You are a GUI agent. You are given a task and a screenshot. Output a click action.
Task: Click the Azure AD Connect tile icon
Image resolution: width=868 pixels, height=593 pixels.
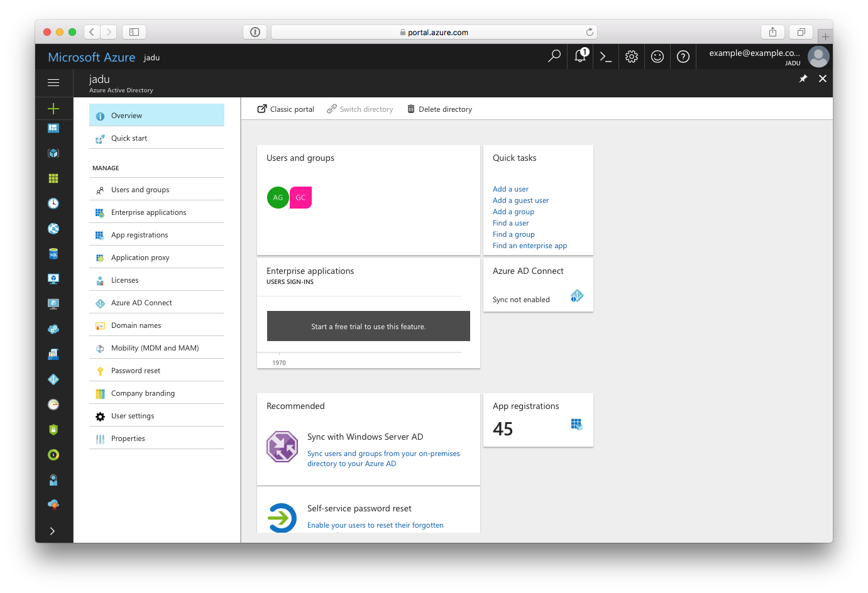pyautogui.click(x=577, y=296)
